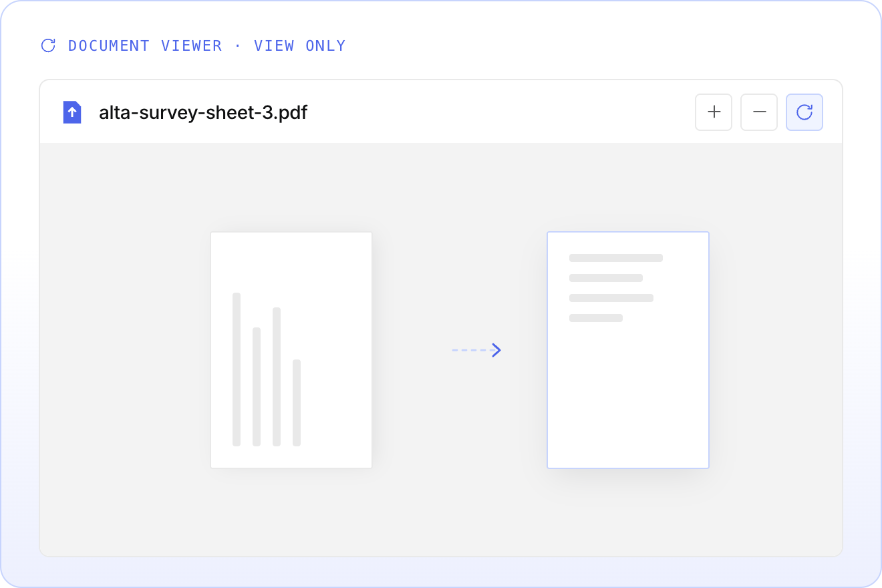882x588 pixels.
Task: Click the blue PDF file upload icon
Action: [x=72, y=112]
